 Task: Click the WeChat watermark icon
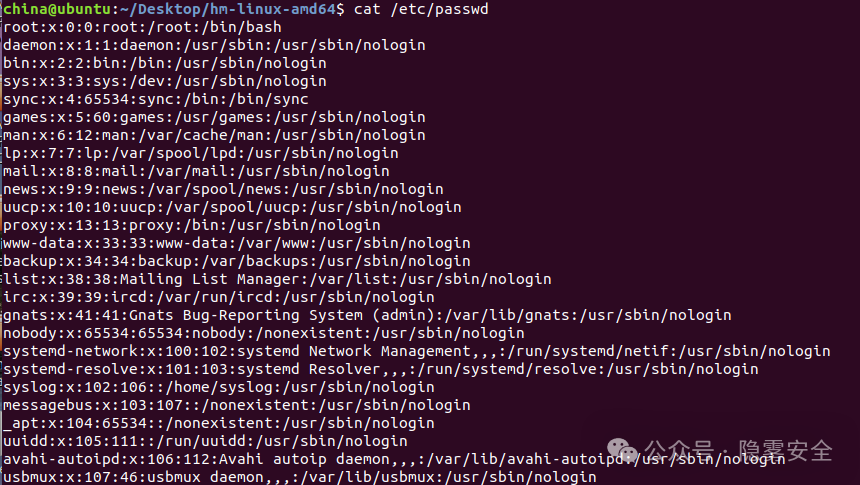point(627,452)
